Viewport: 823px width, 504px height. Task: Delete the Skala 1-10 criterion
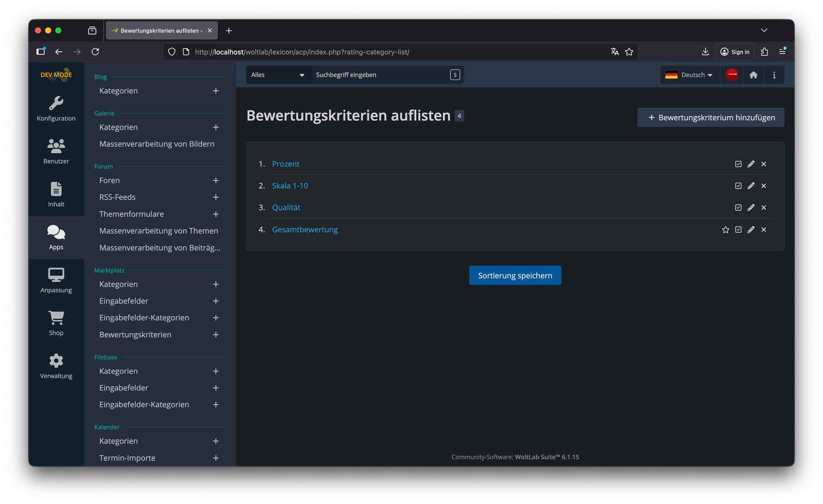763,186
